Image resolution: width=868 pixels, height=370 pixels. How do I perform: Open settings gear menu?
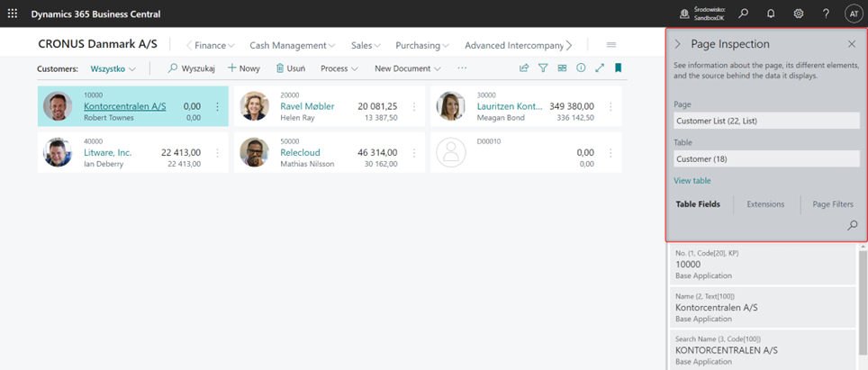coord(799,14)
